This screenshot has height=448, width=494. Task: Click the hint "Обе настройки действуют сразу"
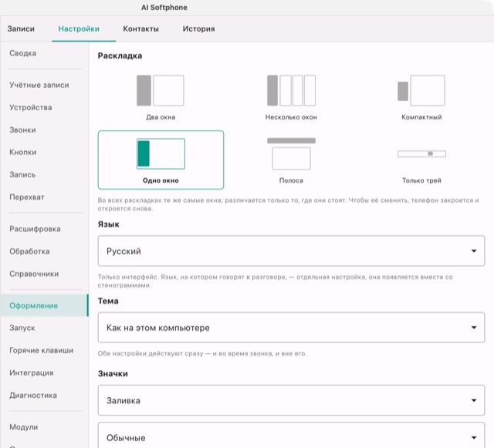coord(202,353)
